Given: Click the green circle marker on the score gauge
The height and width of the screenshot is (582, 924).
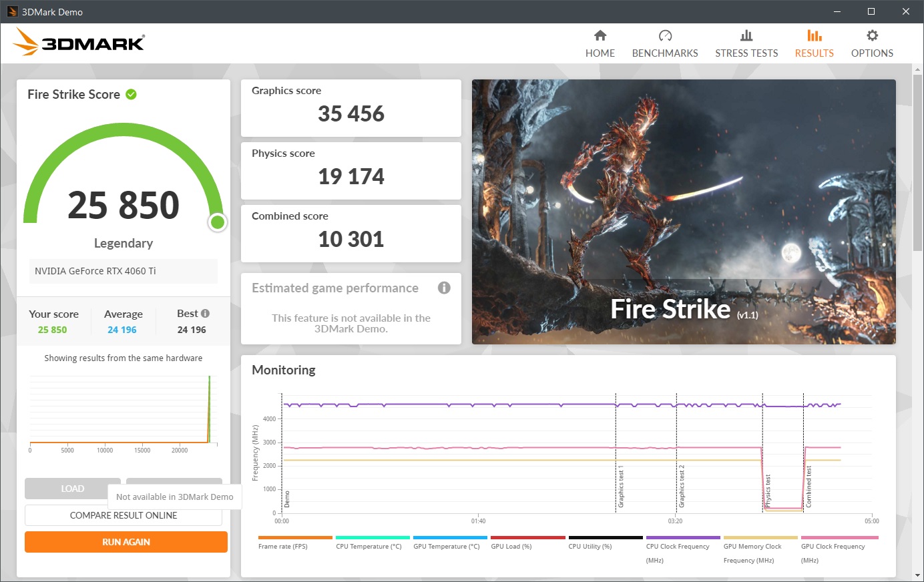Looking at the screenshot, I should [x=217, y=222].
